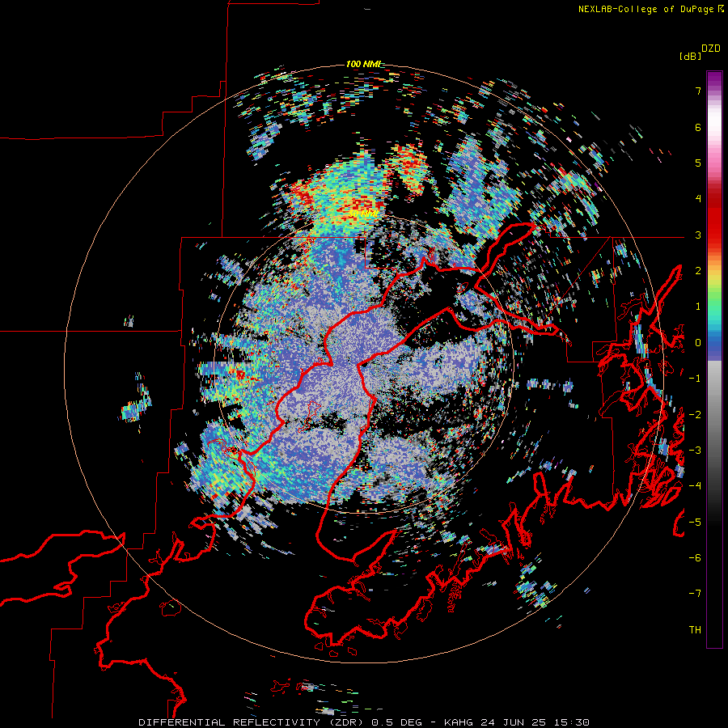Click the small logo after DuPage text
728x728 pixels.
(721, 9)
